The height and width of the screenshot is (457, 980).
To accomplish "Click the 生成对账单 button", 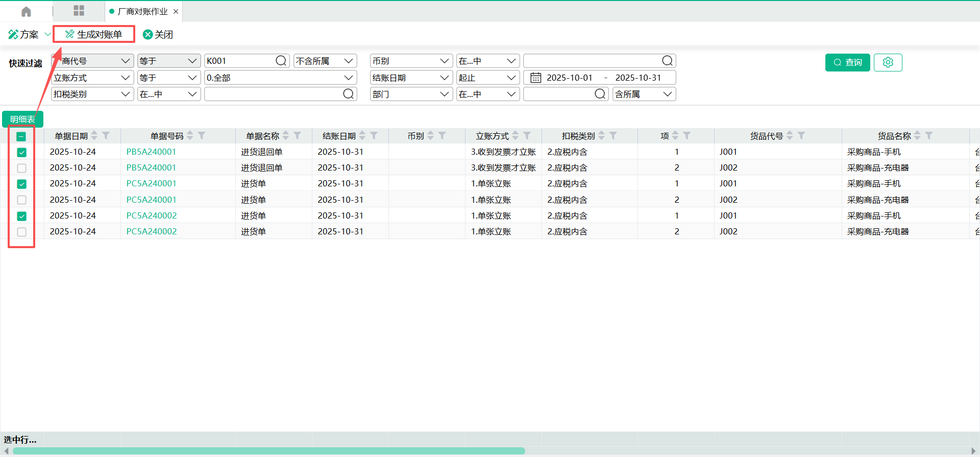I will (94, 34).
